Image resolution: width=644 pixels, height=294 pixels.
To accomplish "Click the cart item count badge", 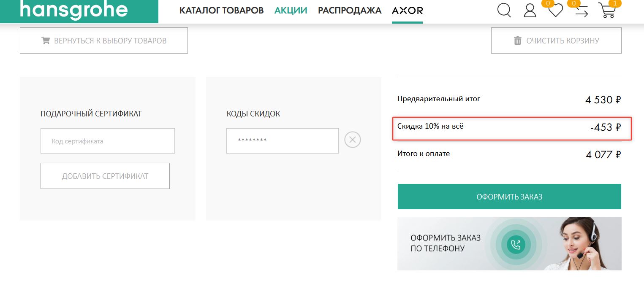I will (615, 3).
